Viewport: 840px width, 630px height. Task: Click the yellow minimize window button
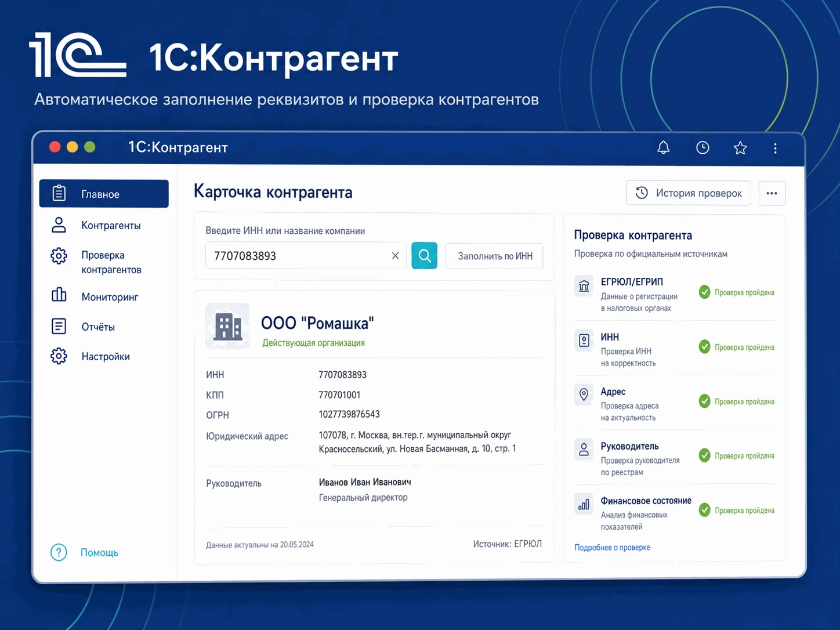tap(73, 147)
